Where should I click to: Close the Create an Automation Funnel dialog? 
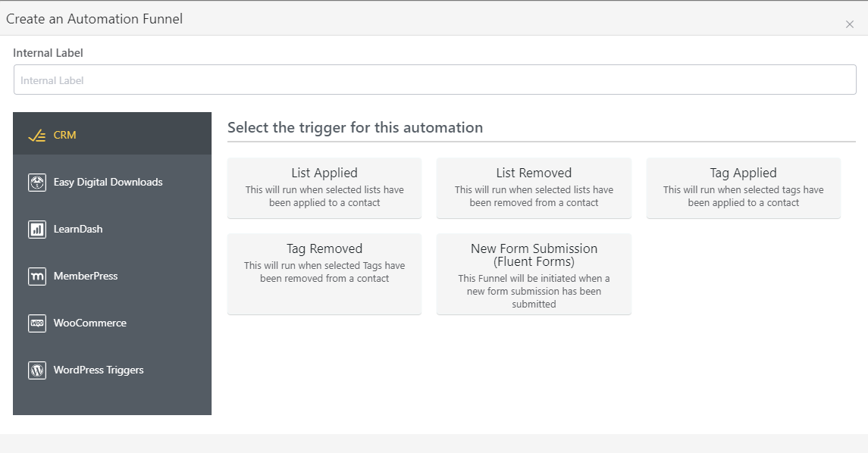click(x=849, y=23)
